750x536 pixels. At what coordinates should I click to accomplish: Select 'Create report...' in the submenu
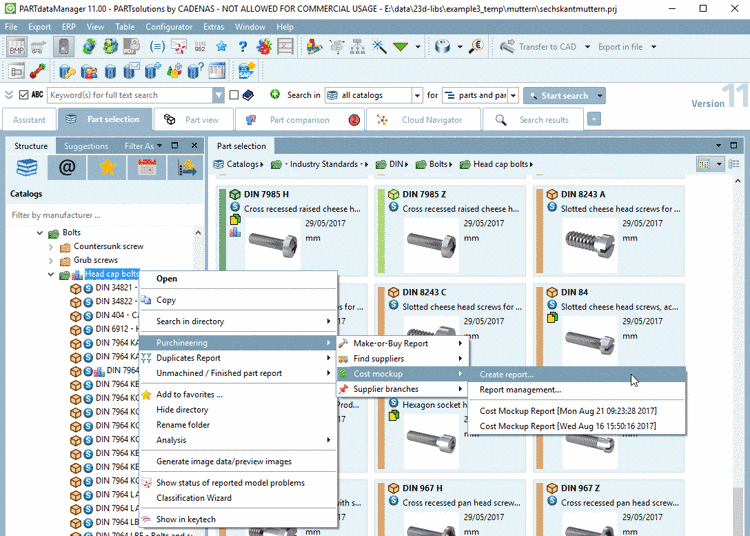pyautogui.click(x=576, y=374)
